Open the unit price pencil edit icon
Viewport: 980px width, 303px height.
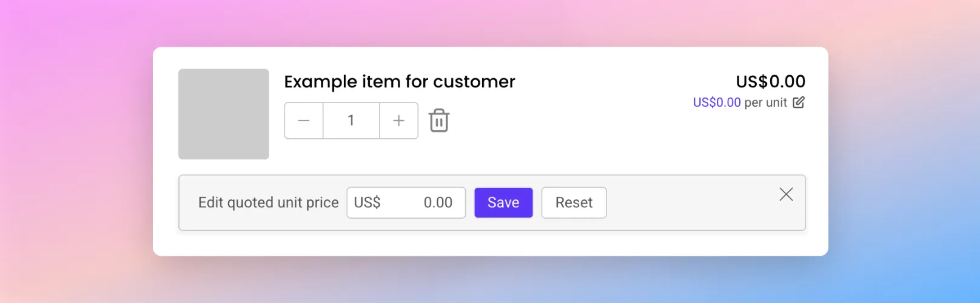point(799,102)
